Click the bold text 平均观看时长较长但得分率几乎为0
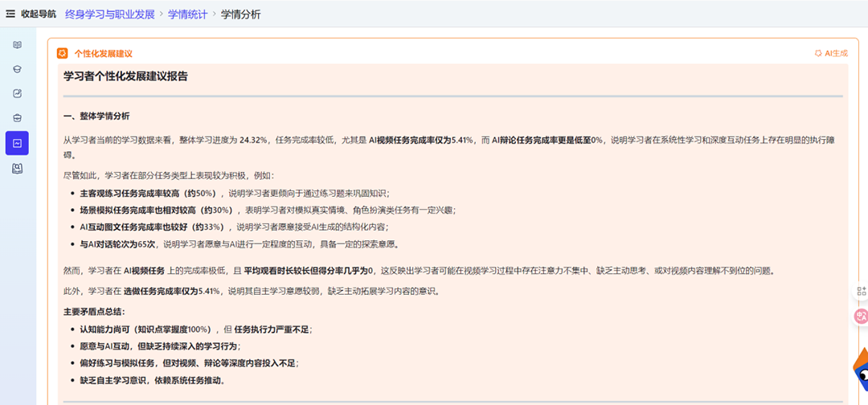This screenshot has width=868, height=405. coord(309,271)
